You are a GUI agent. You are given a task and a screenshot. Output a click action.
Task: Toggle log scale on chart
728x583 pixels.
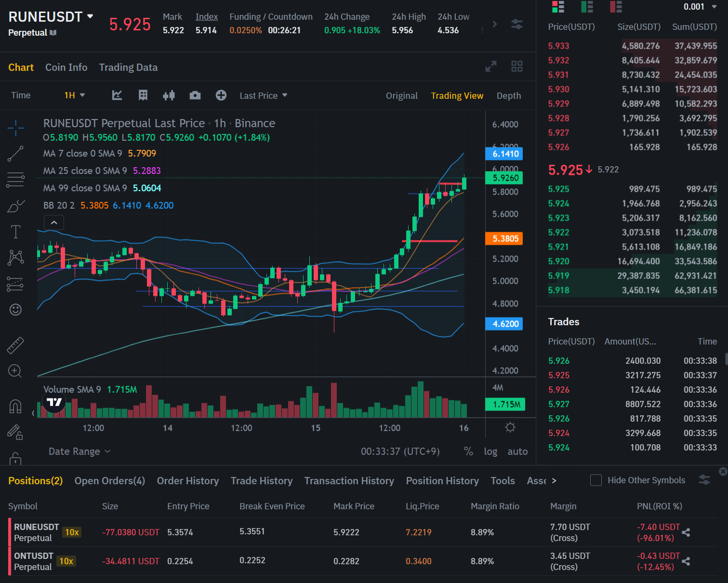[490, 451]
